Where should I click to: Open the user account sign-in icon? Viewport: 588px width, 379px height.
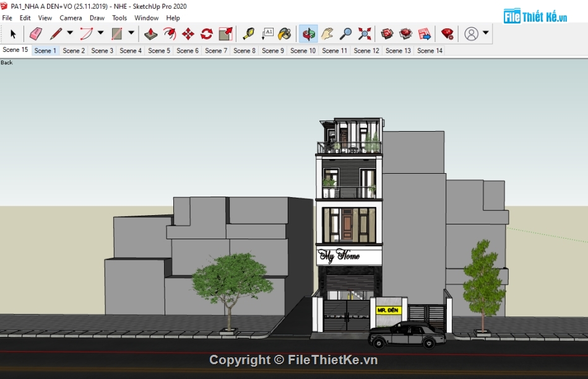pos(472,34)
